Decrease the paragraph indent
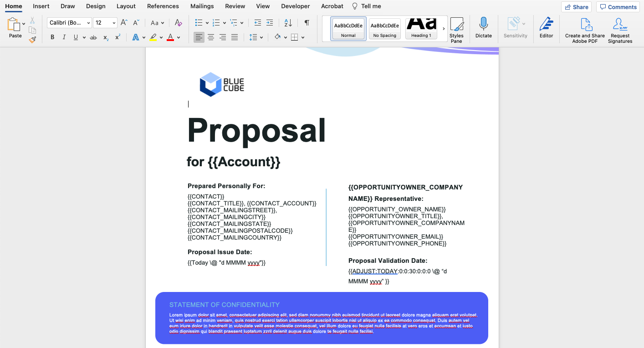Image resolution: width=644 pixels, height=348 pixels. (x=258, y=23)
